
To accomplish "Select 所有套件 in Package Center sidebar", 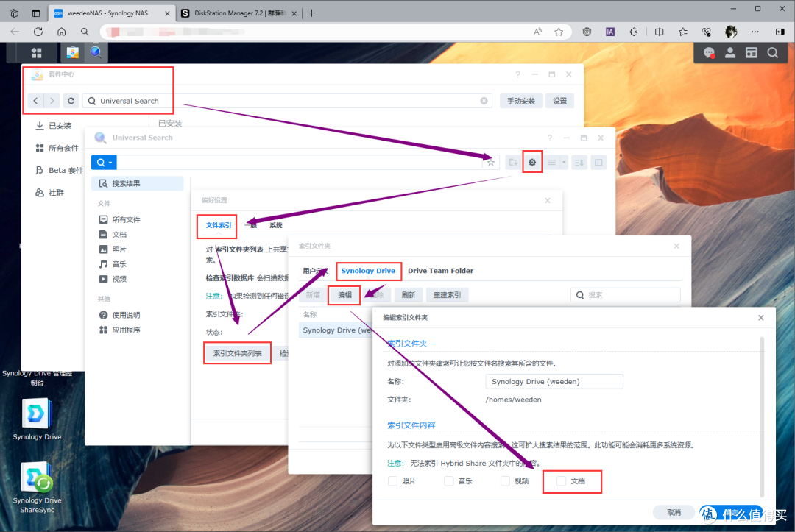I will [x=57, y=148].
